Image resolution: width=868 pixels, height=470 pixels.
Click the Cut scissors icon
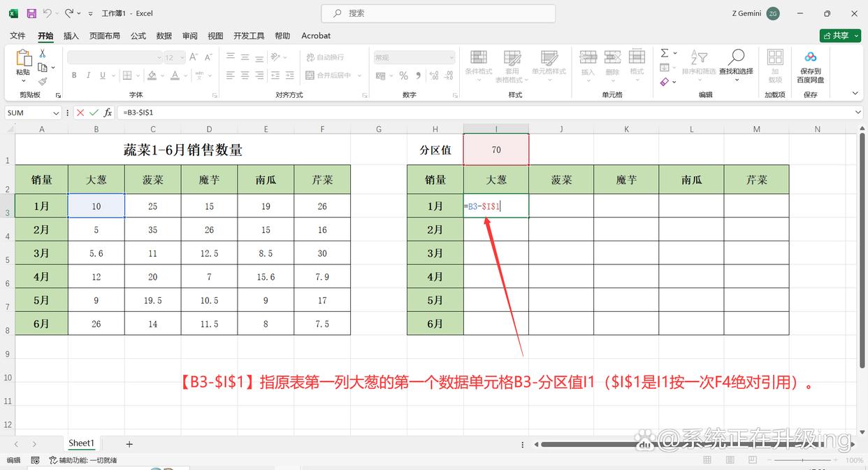43,53
